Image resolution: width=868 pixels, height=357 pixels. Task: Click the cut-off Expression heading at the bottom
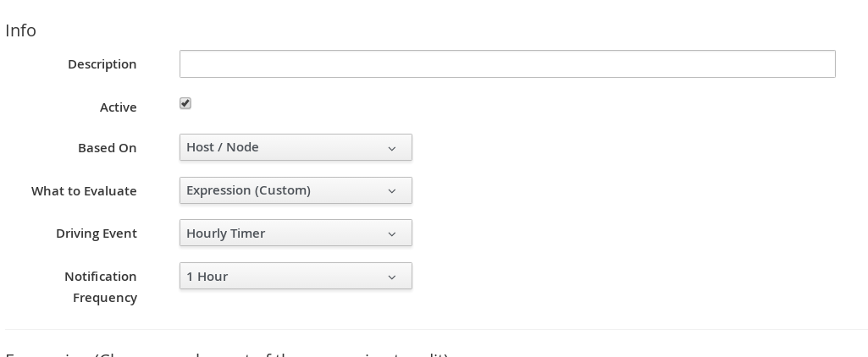(x=227, y=354)
